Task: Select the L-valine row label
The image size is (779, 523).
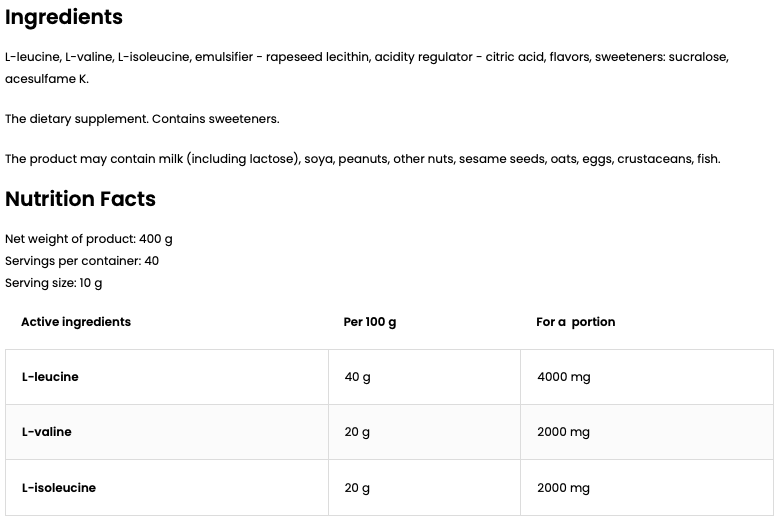Action: pyautogui.click(x=46, y=432)
